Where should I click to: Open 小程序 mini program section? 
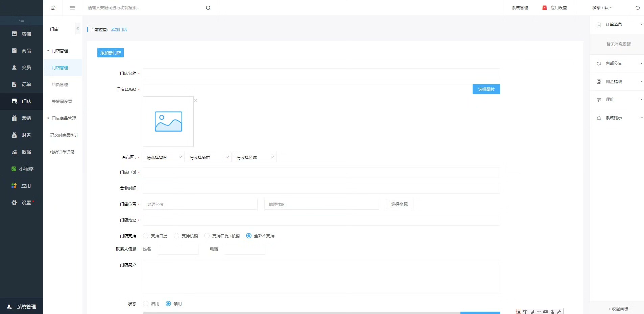(x=22, y=169)
